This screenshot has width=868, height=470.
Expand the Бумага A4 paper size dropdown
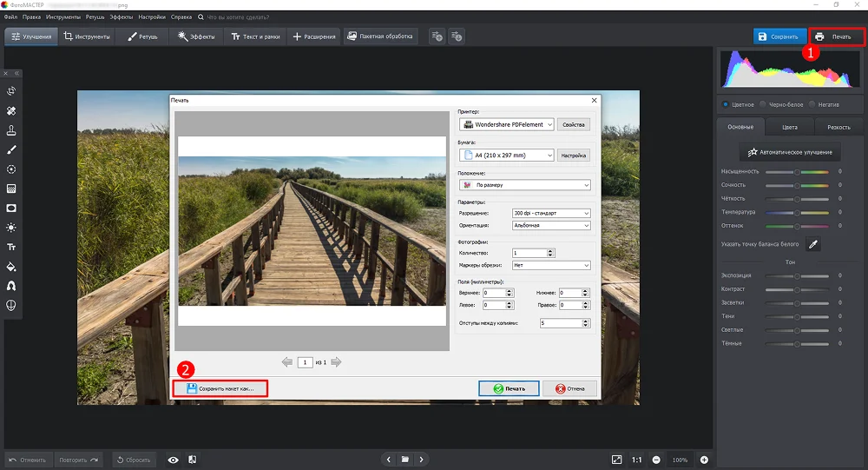tap(507, 156)
